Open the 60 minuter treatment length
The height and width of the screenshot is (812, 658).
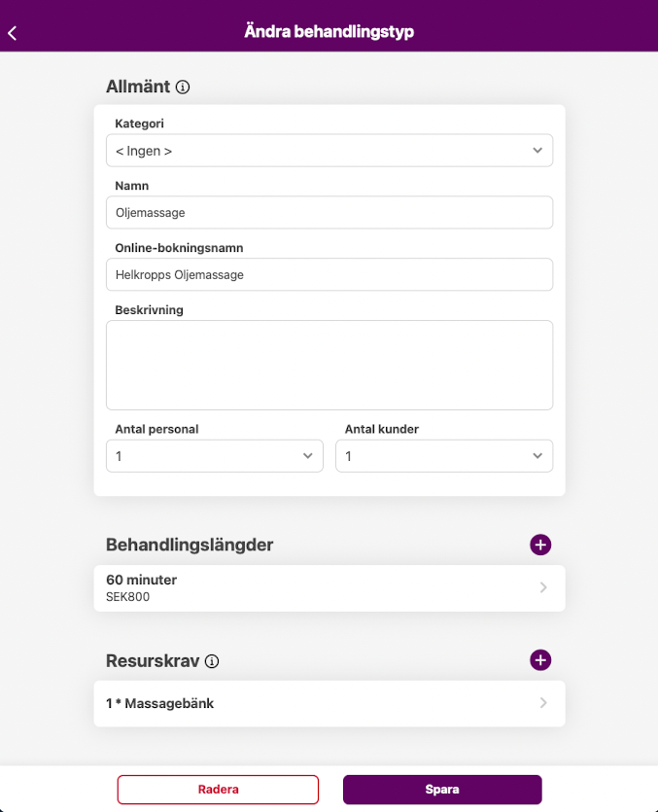pos(292,588)
